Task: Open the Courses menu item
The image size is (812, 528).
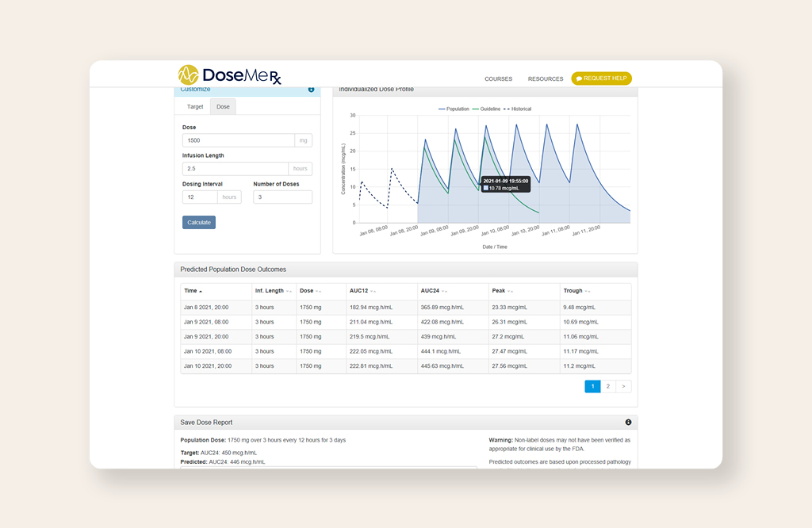Action: click(498, 79)
